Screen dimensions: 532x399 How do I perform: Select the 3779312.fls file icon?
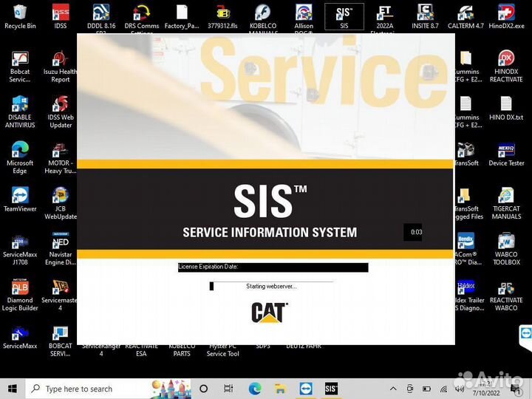coord(222,16)
